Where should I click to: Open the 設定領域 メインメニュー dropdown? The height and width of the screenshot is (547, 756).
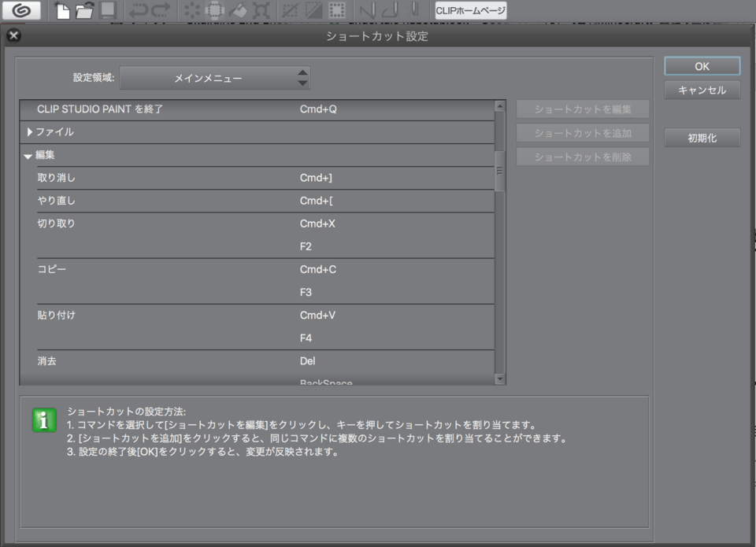(x=214, y=78)
